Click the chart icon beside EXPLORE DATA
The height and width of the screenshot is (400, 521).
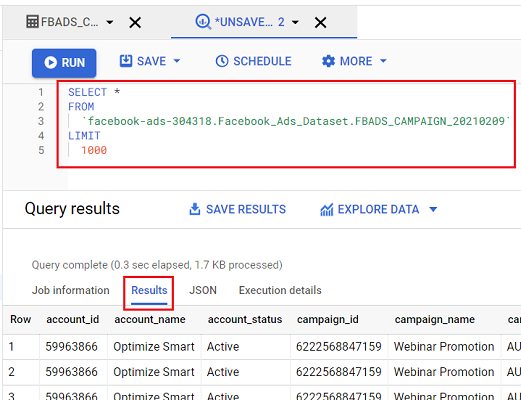click(326, 210)
